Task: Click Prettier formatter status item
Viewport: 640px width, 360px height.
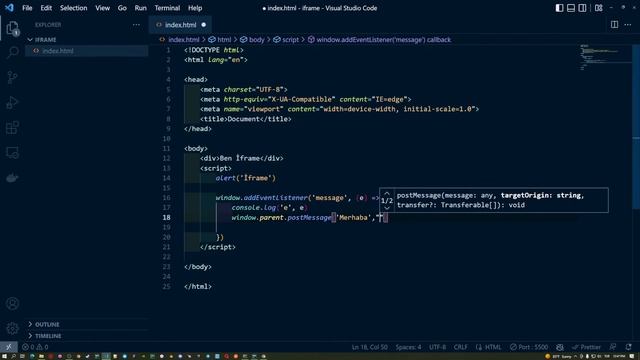Action: click(587, 347)
